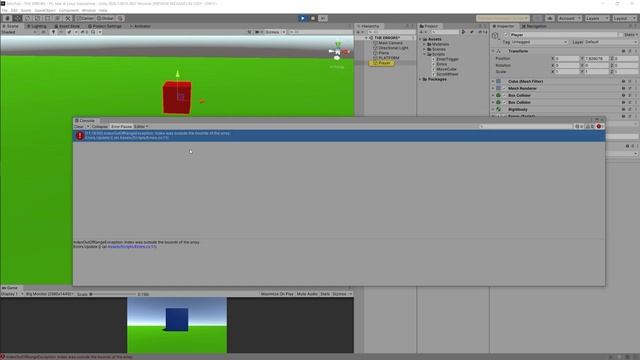
Task: Toggle scene lighting icon
Action: coord(53,32)
